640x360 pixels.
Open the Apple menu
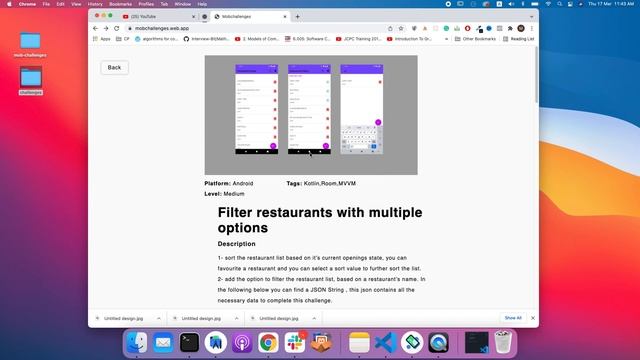tap(9, 4)
